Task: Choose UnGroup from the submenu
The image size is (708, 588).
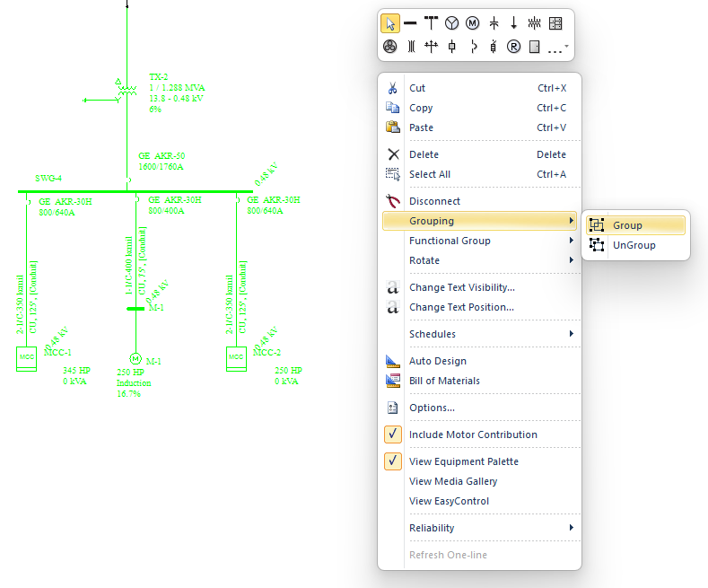Action: pos(634,245)
